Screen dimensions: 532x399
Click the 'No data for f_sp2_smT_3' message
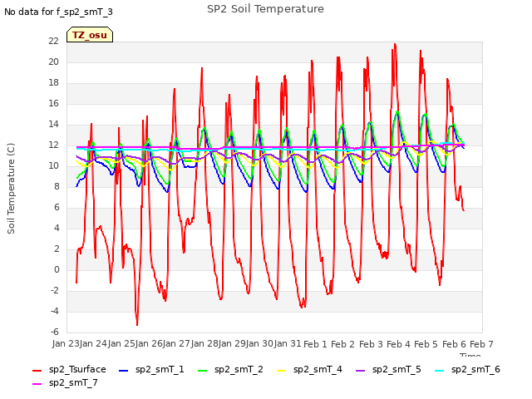point(58,12)
